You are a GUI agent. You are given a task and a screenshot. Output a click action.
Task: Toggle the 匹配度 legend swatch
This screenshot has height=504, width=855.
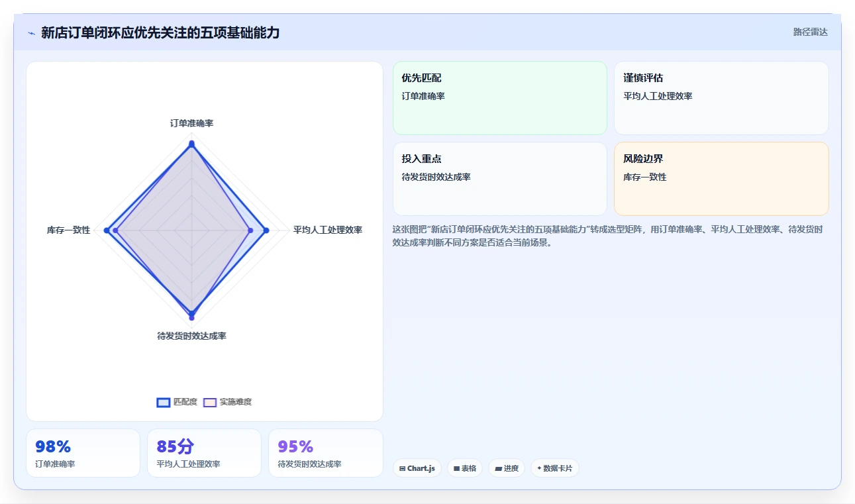164,402
